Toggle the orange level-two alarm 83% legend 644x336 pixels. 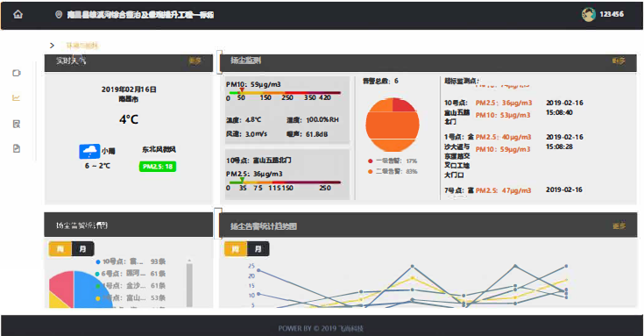(393, 171)
